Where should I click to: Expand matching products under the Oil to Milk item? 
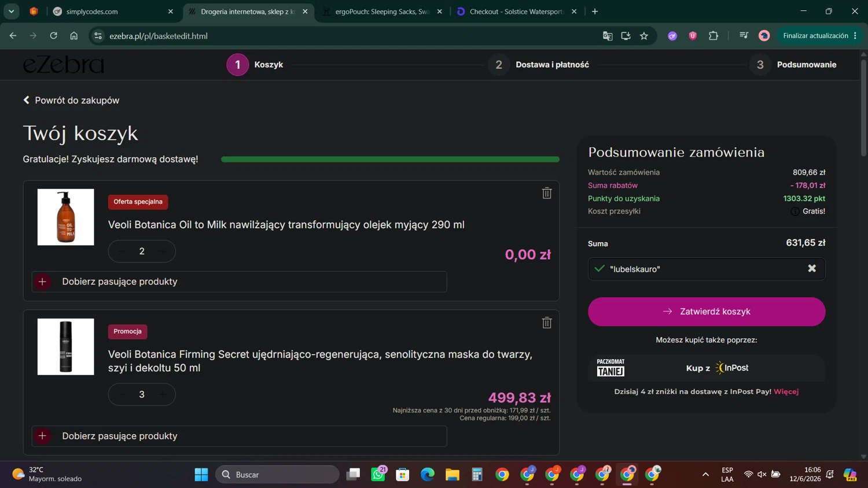239,282
